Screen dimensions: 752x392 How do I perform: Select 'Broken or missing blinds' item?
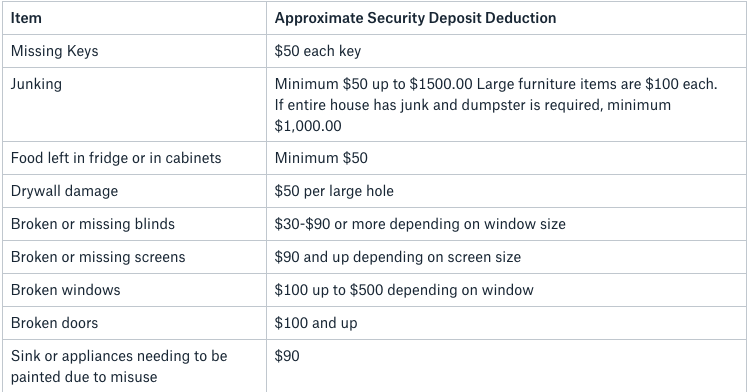(93, 224)
